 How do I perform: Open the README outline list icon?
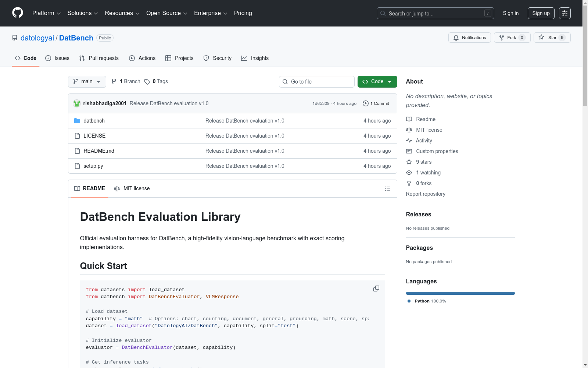pyautogui.click(x=388, y=189)
